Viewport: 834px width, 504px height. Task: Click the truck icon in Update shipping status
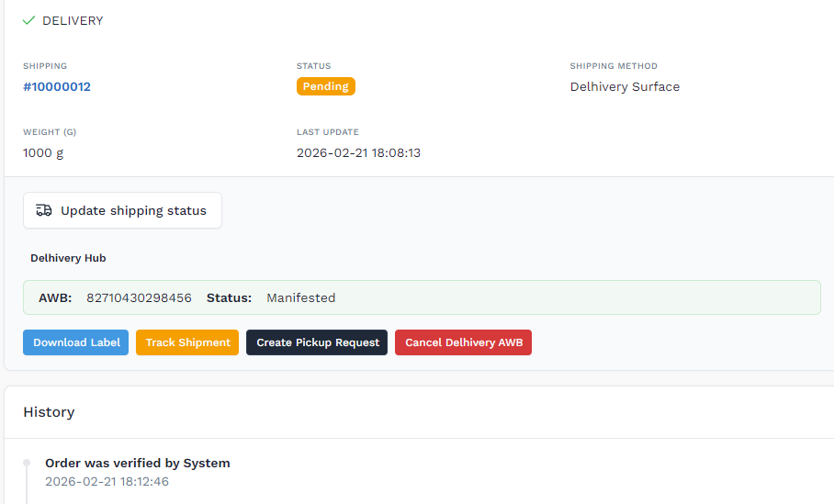click(43, 210)
